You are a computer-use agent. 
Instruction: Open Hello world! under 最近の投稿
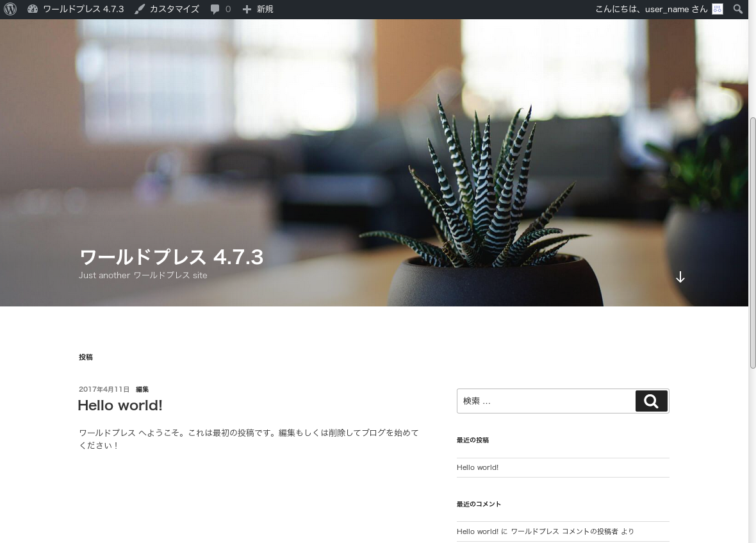(x=477, y=467)
